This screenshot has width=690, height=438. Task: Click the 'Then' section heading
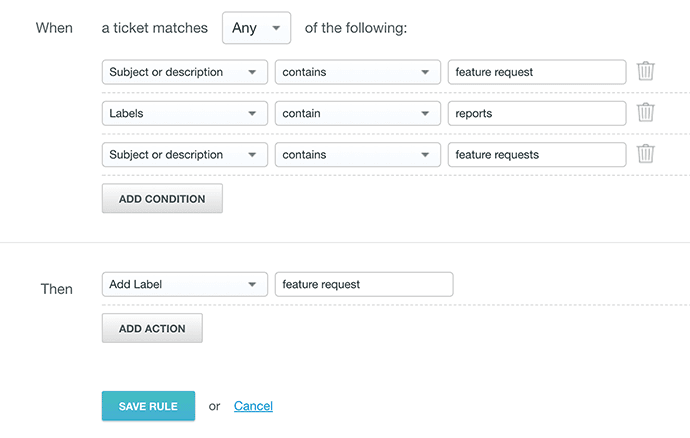(x=56, y=289)
